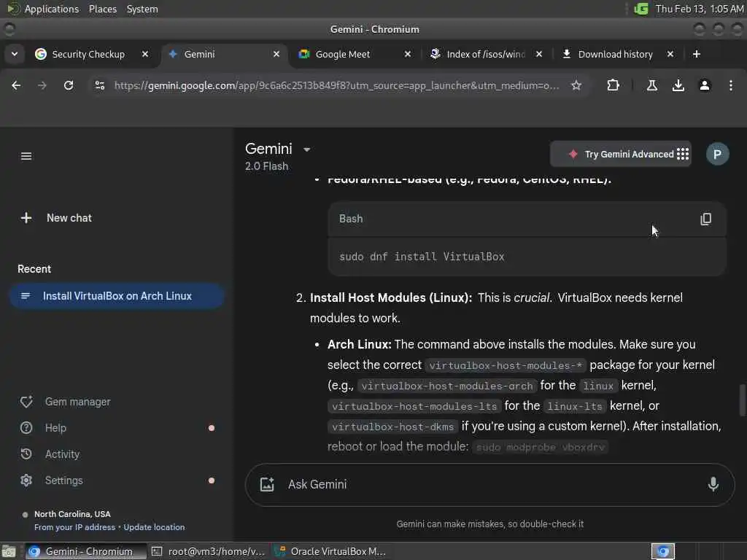Image resolution: width=747 pixels, height=560 pixels.
Task: Close the Index of /isos tab
Action: click(x=539, y=54)
